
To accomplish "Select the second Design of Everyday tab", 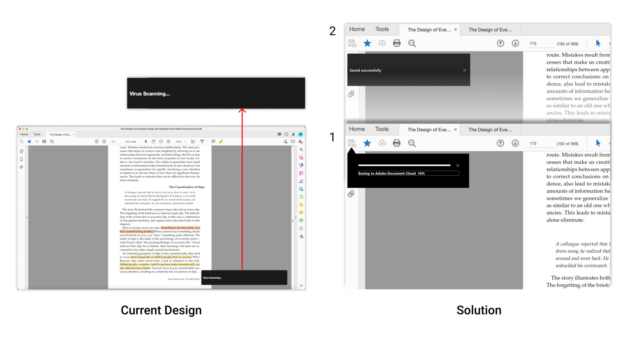I will [x=490, y=30].
